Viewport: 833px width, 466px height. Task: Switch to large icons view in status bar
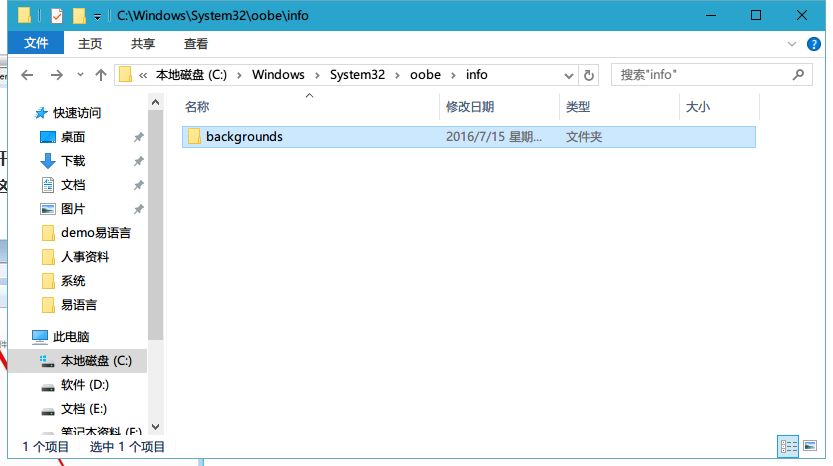click(x=810, y=446)
